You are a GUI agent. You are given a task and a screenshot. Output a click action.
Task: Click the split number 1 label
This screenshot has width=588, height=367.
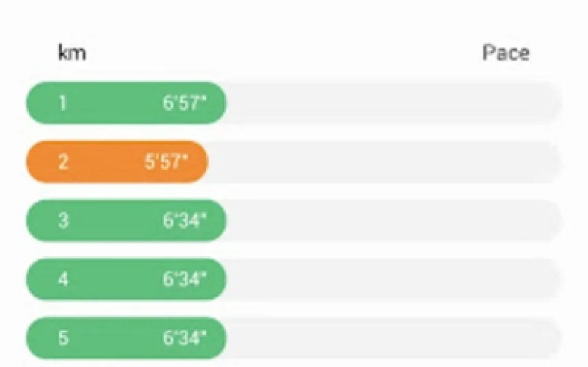63,103
